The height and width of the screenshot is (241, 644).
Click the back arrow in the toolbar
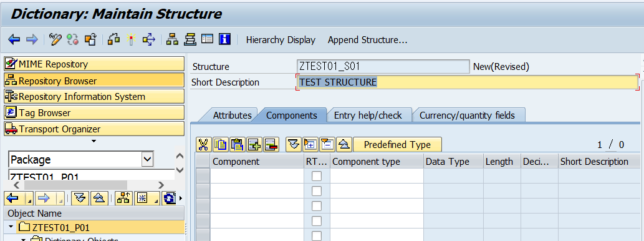pos(14,39)
